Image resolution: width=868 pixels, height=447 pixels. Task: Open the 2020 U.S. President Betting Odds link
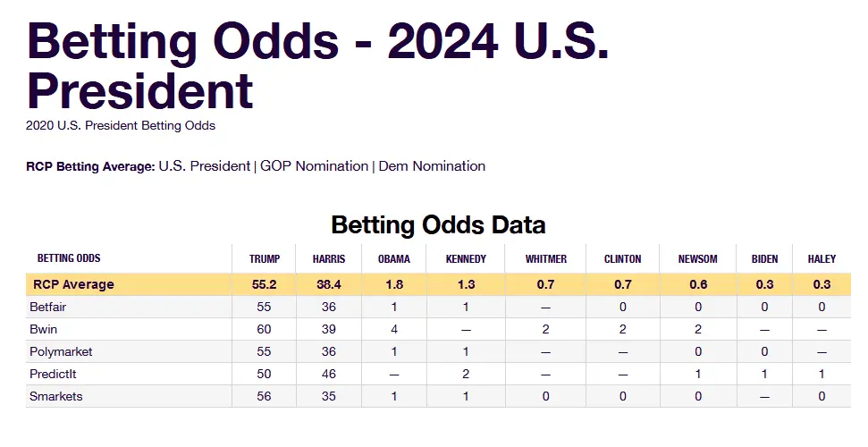click(121, 126)
